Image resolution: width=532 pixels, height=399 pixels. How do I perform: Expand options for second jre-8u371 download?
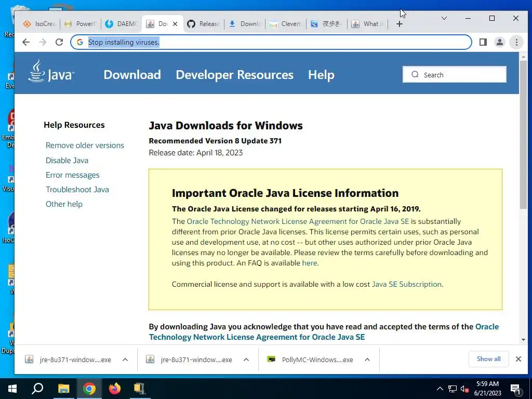click(246, 360)
